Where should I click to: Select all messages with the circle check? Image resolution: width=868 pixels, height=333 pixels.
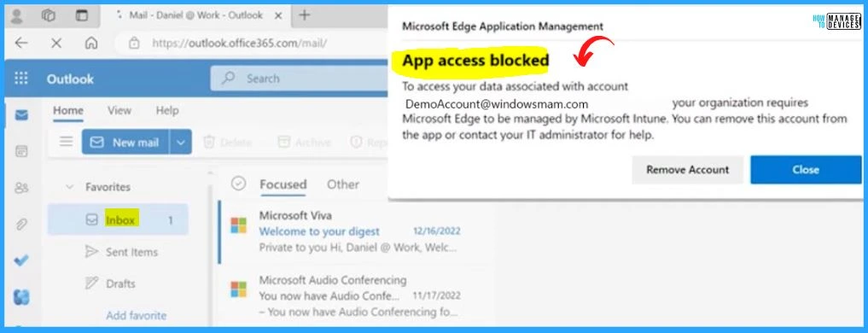(238, 184)
